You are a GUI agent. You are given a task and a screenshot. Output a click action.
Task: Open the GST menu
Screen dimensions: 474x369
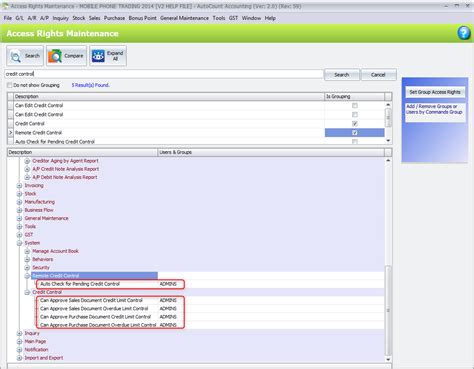point(233,18)
